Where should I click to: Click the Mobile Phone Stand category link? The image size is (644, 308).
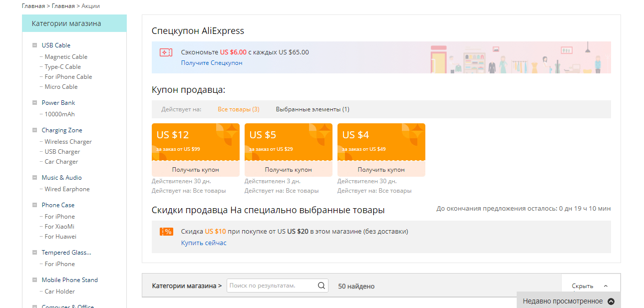[x=70, y=280]
